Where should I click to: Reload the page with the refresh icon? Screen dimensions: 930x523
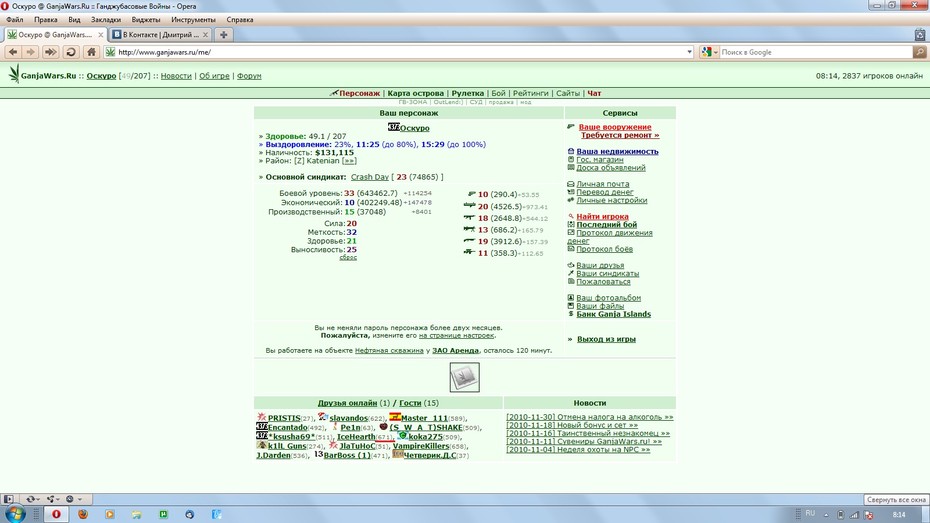click(x=71, y=52)
